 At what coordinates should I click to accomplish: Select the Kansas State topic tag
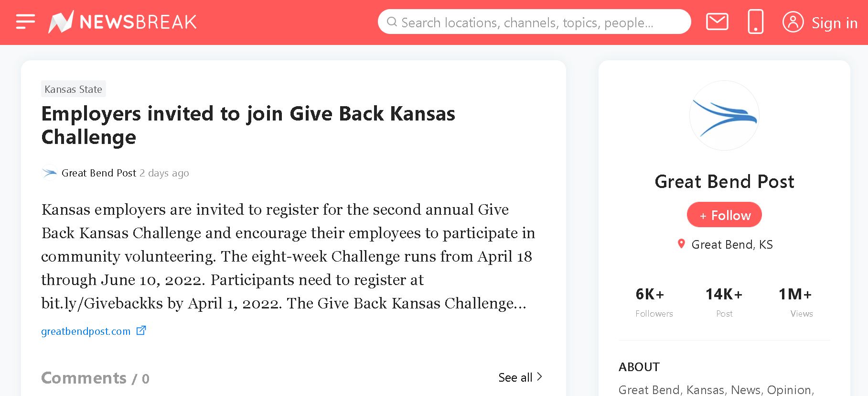coord(73,89)
